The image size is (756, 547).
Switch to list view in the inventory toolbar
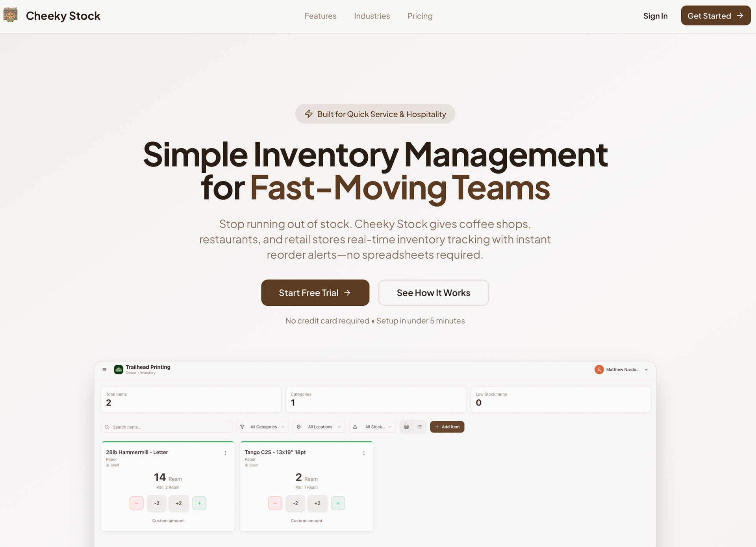(419, 427)
